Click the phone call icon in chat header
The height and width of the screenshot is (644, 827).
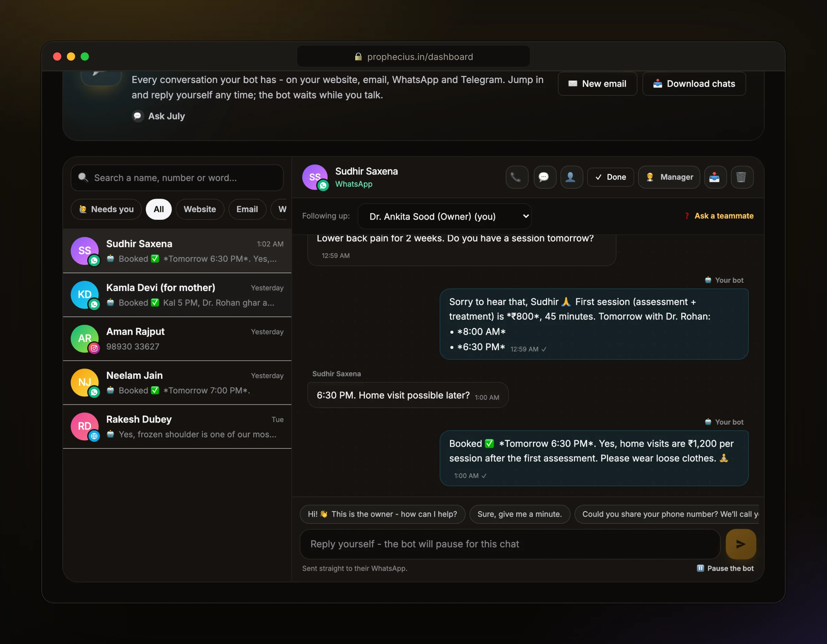click(517, 177)
